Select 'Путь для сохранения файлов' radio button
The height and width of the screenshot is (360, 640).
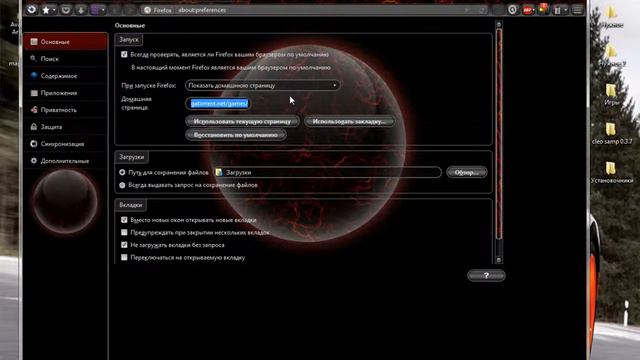point(122,172)
